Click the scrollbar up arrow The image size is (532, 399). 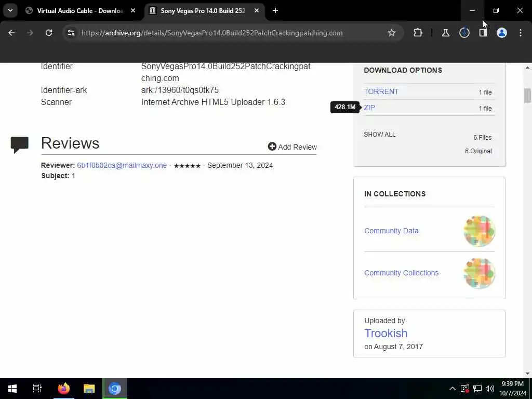click(x=527, y=68)
